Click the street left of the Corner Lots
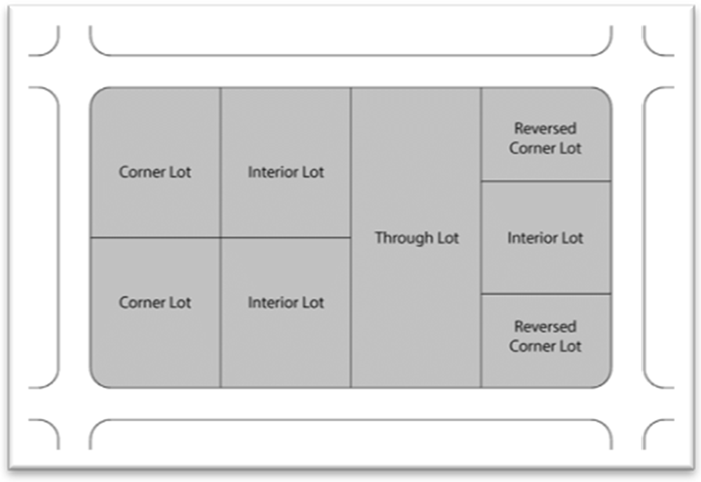The height and width of the screenshot is (482, 701). click(x=74, y=237)
